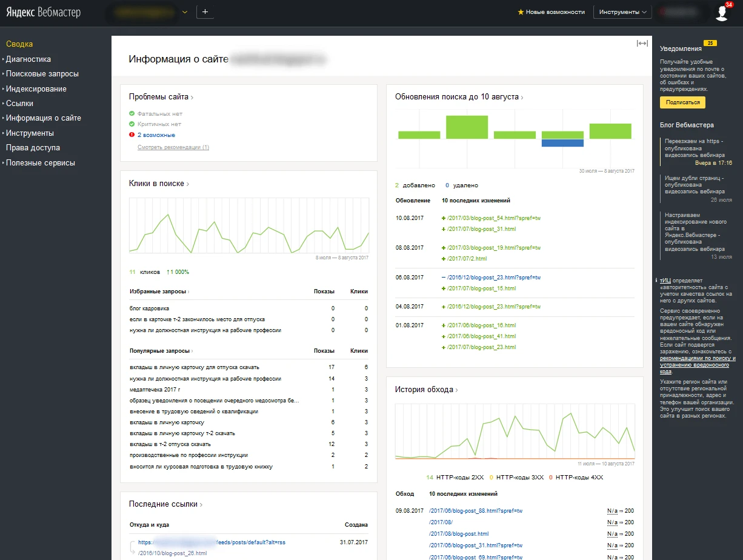The image size is (743, 560).
Task: Select Сводка in the left menu
Action: pos(19,44)
